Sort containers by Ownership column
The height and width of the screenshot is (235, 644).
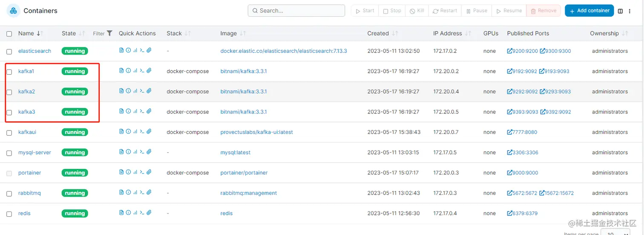(x=609, y=33)
